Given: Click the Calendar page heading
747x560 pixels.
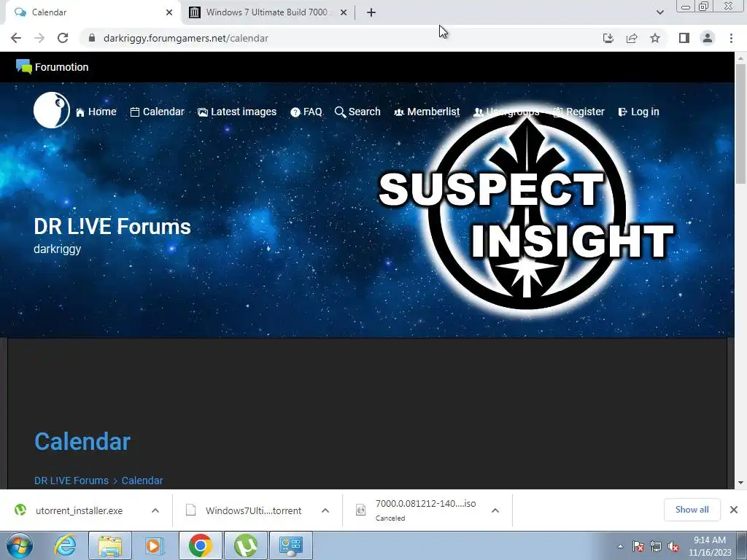Looking at the screenshot, I should pos(82,441).
